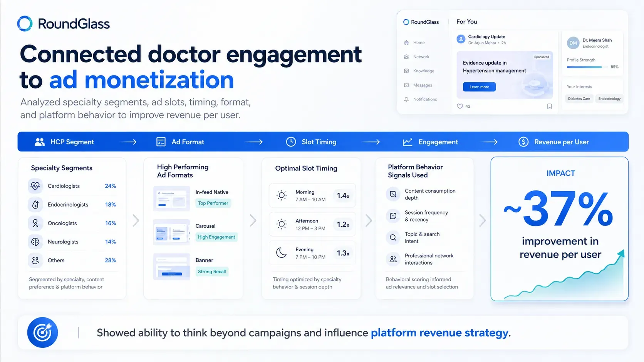The width and height of the screenshot is (644, 362).
Task: Select the Diabetes Care interest tag
Action: (x=579, y=99)
